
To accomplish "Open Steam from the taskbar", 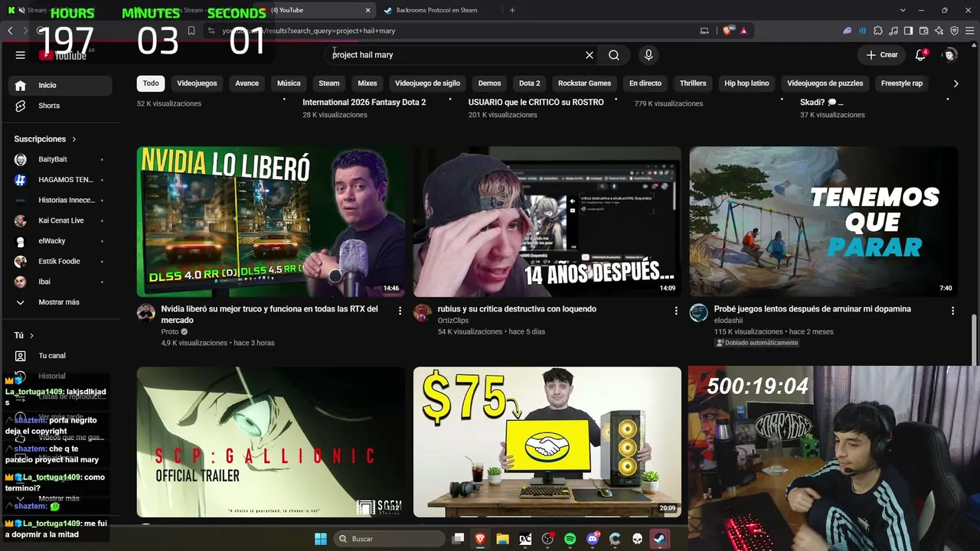I will (658, 539).
